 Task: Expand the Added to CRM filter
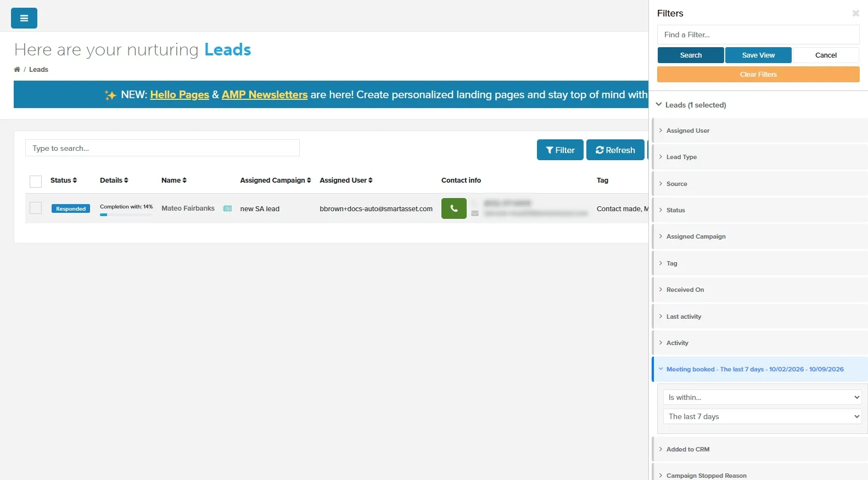tap(760, 449)
